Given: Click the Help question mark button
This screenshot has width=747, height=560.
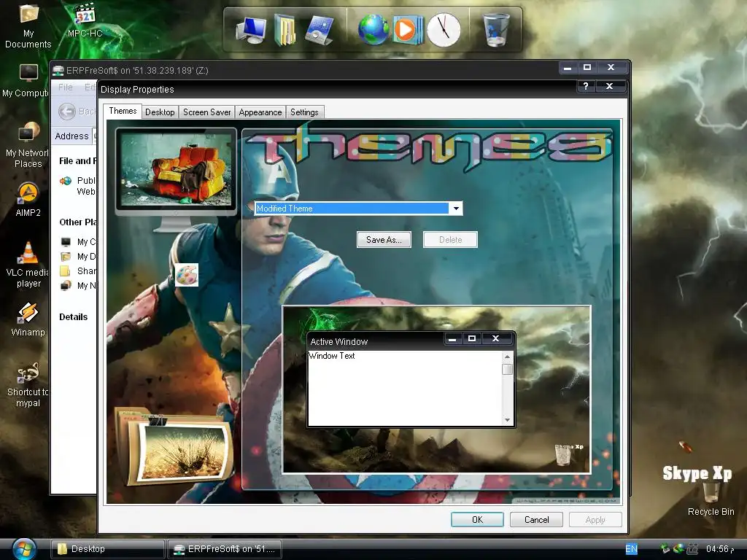Looking at the screenshot, I should 586,86.
